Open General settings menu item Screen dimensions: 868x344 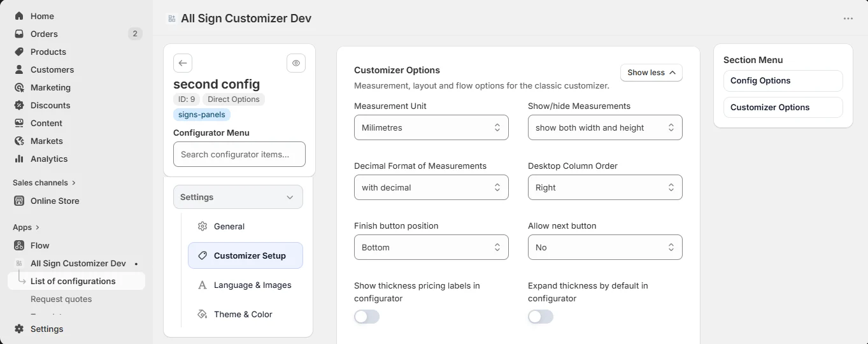tap(245, 226)
